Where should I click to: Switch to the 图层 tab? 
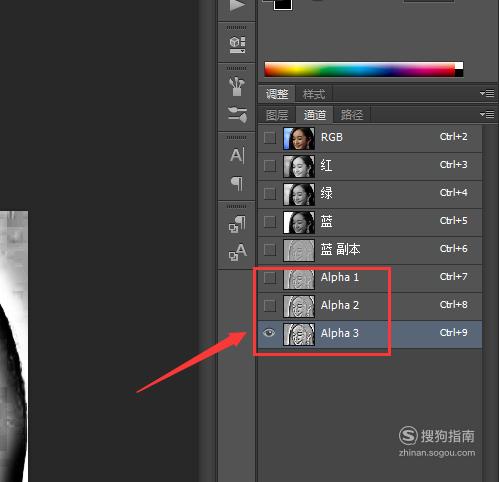(x=277, y=115)
